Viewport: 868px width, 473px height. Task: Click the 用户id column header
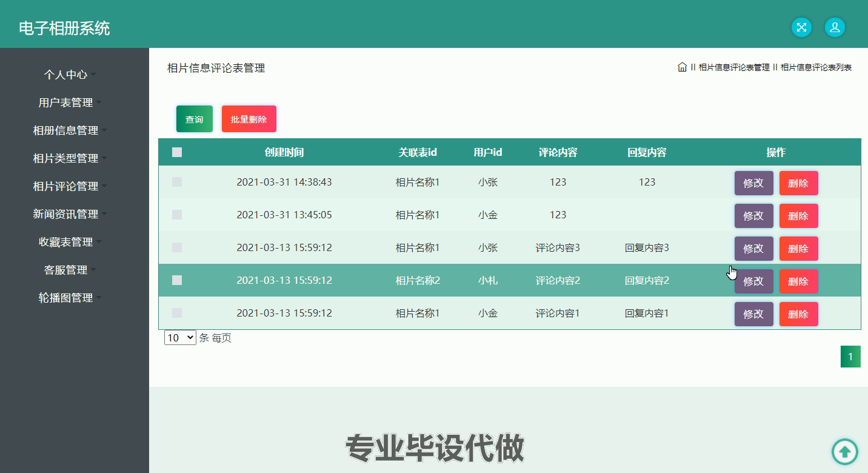click(488, 152)
